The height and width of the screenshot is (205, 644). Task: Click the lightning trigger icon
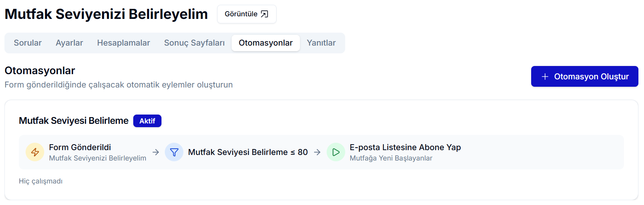coord(35,152)
